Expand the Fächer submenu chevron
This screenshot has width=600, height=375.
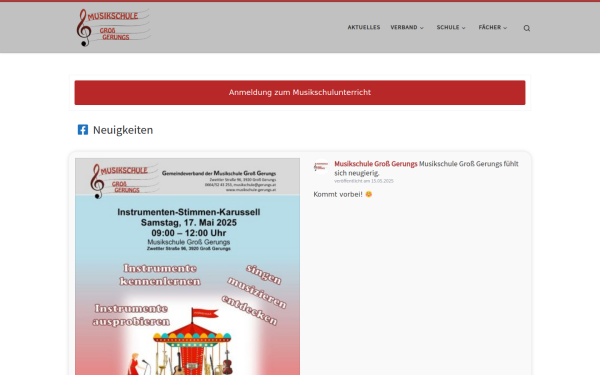click(x=505, y=28)
